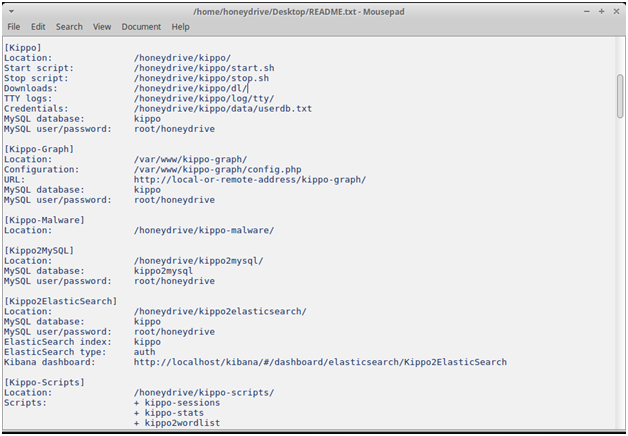
Task: Open the View menu
Action: point(102,27)
